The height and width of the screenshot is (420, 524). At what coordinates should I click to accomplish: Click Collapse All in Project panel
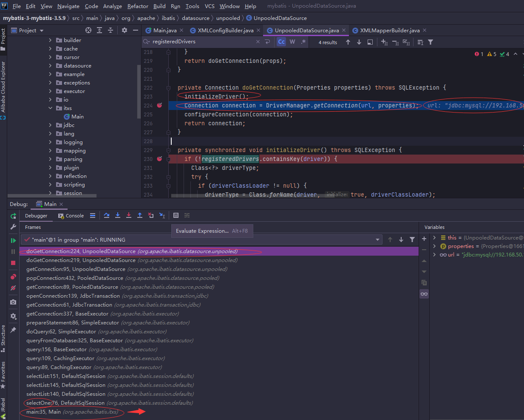pyautogui.click(x=110, y=30)
